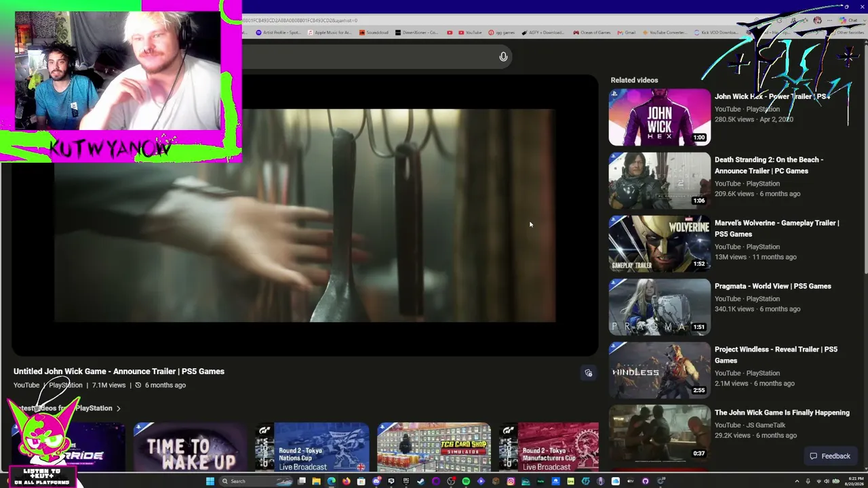Open Project Windless Reveal Trailer thumbnail
The width and height of the screenshot is (868, 488).
click(x=659, y=370)
